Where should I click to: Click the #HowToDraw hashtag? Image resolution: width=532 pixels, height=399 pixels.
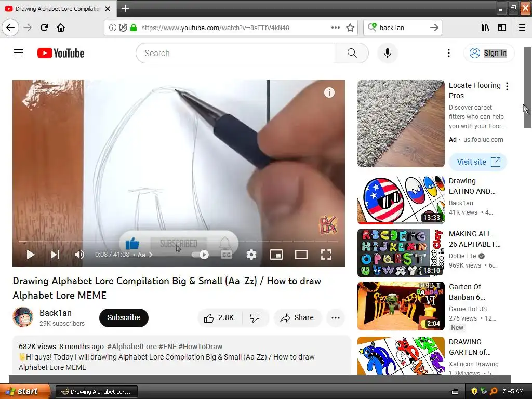pyautogui.click(x=200, y=347)
